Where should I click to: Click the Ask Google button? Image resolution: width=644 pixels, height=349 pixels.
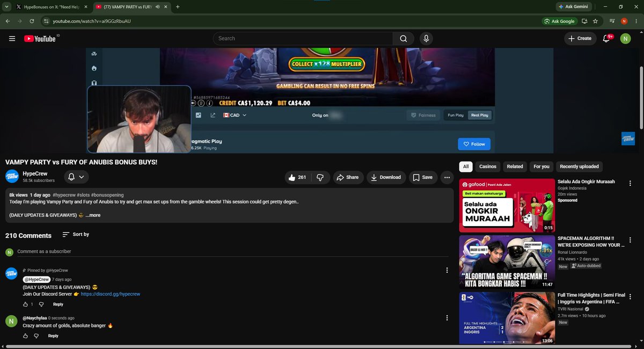point(560,21)
